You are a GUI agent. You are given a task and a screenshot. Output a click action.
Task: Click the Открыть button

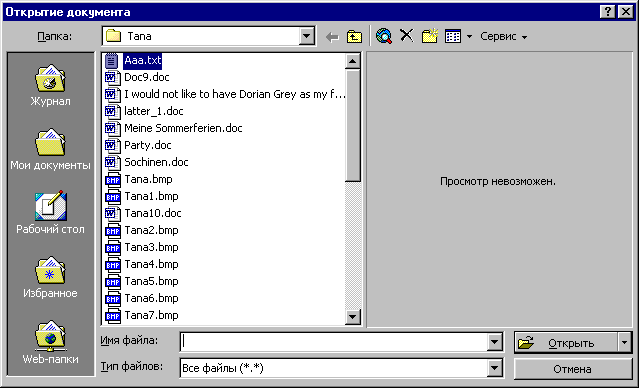tap(566, 343)
